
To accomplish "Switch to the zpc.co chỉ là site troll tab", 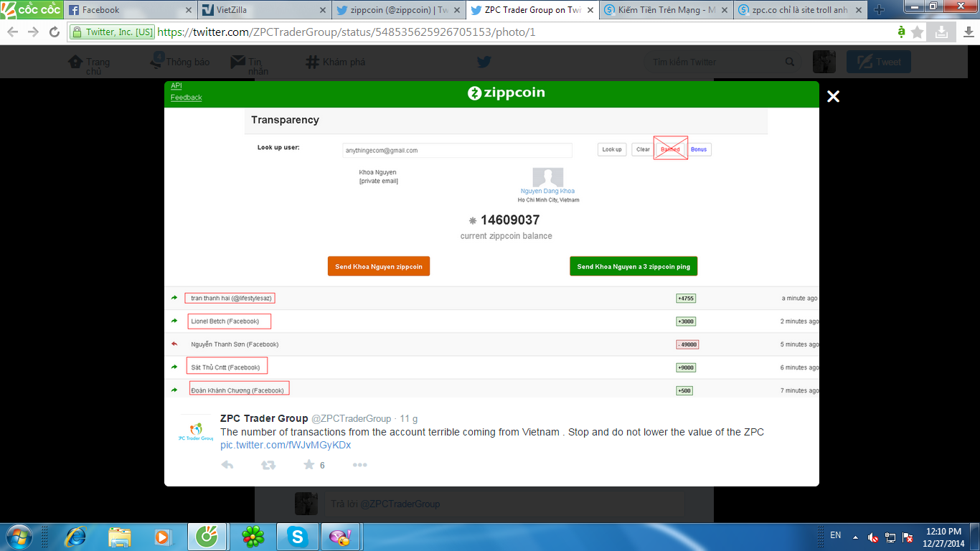I will [800, 10].
